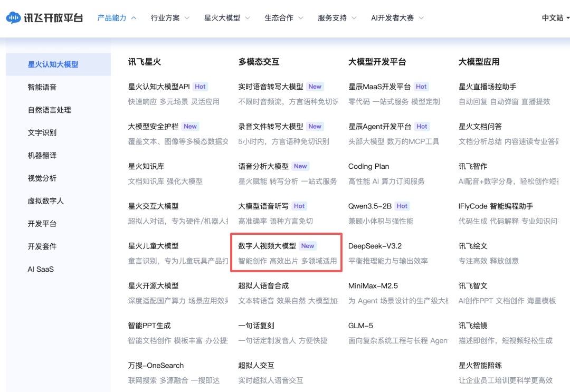Open 万搜-OneSearch link
Image resolution: width=570 pixels, height=392 pixels.
click(156, 366)
